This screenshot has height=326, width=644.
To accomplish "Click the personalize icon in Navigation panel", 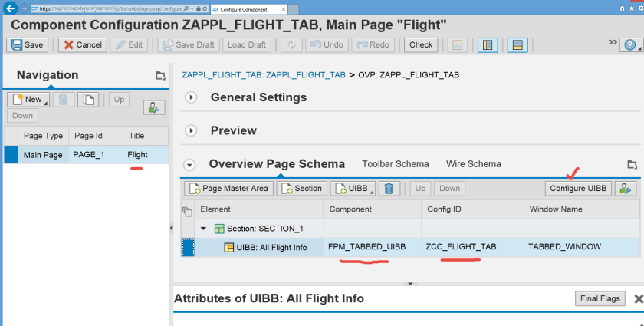I will click(154, 108).
